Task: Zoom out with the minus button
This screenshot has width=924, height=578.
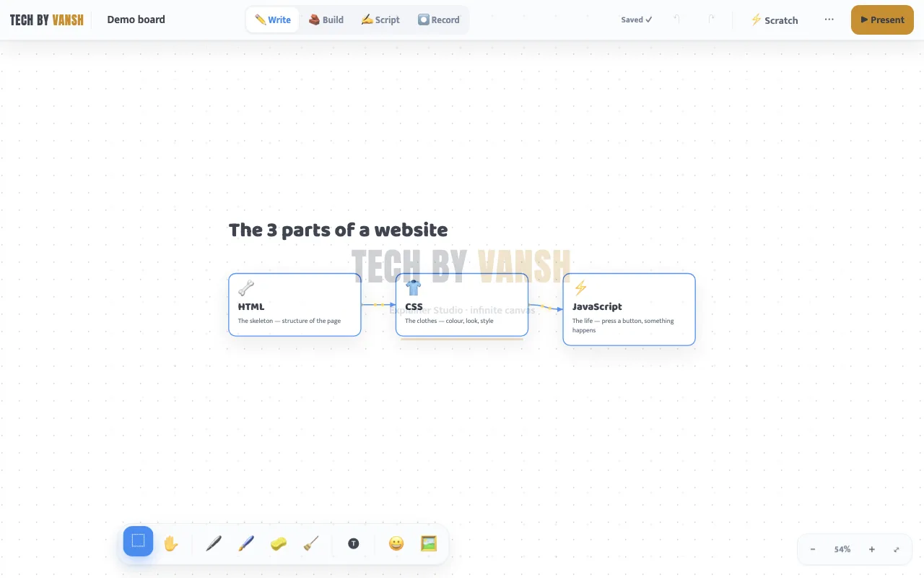Action: 813,549
